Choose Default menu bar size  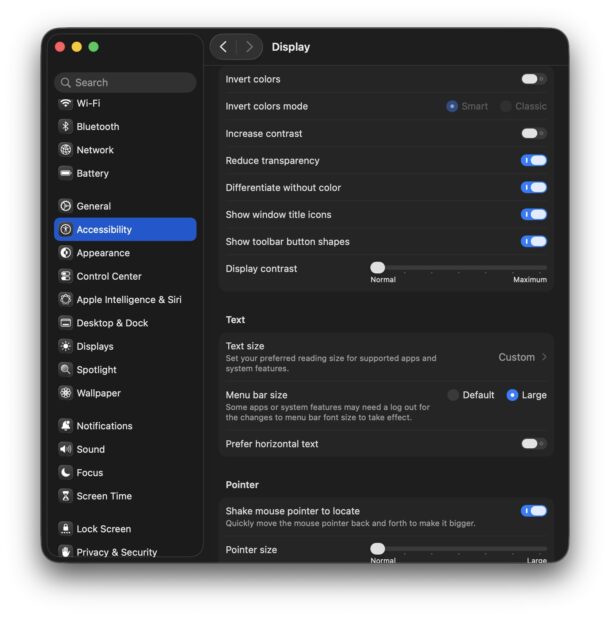pyautogui.click(x=453, y=395)
